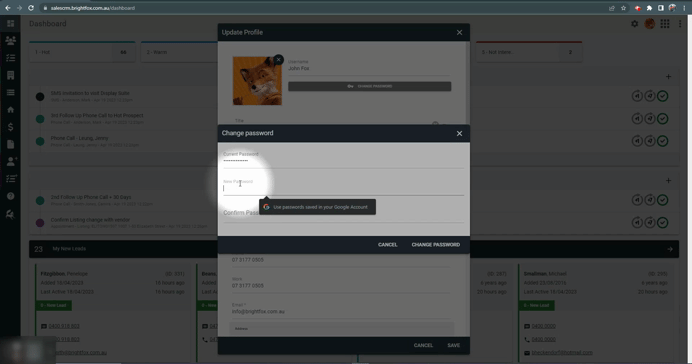Open the apps grid icon in the header
The width and height of the screenshot is (692, 364).
(x=665, y=24)
